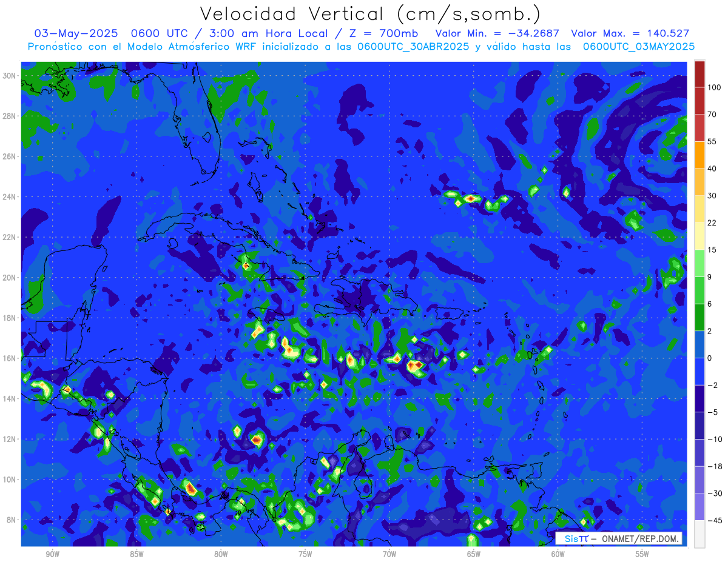The width and height of the screenshot is (728, 562).
Task: Click the '75W' longitude axis label
Action: coord(305,554)
